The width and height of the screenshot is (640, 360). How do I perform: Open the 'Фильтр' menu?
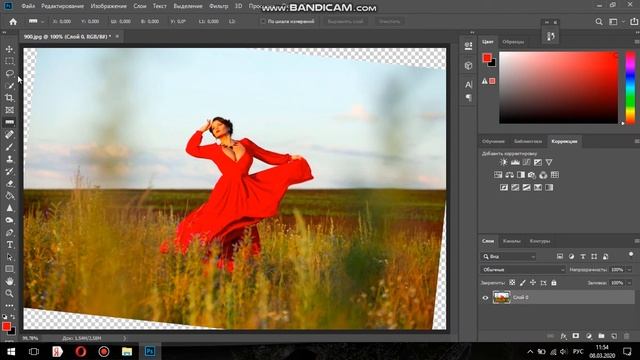point(219,6)
